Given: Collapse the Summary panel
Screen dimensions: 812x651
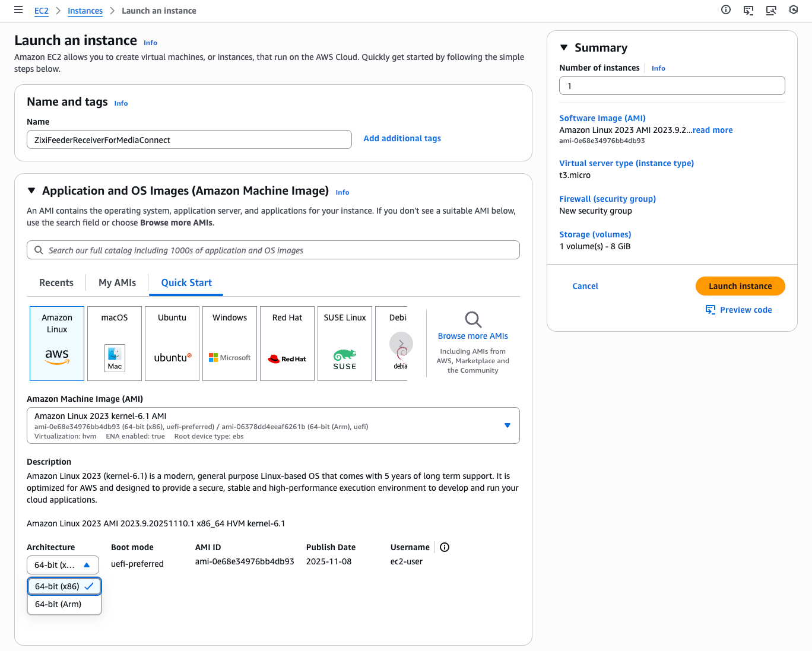Looking at the screenshot, I should tap(564, 47).
